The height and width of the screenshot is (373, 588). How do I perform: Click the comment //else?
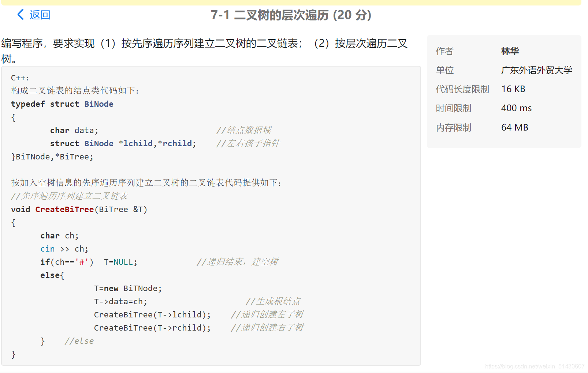(79, 341)
